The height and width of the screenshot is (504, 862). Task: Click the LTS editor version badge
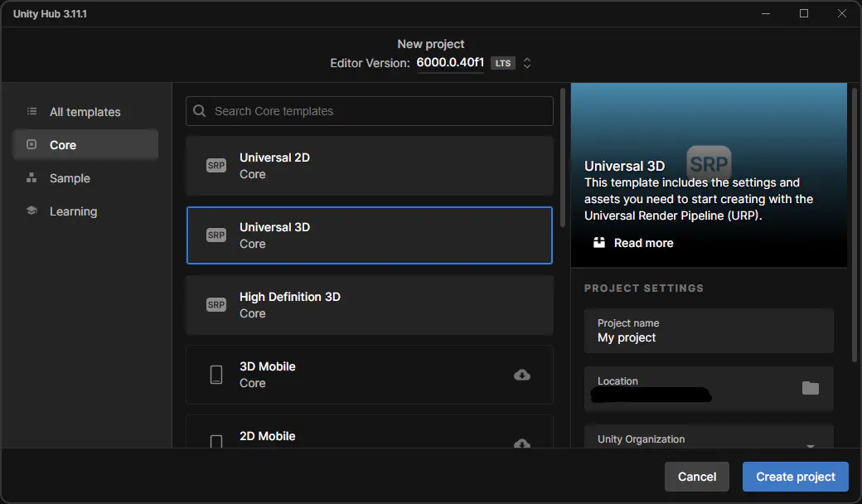coord(502,63)
